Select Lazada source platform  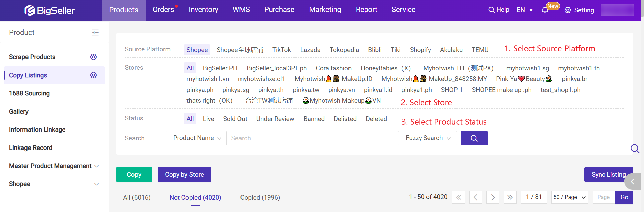[310, 50]
